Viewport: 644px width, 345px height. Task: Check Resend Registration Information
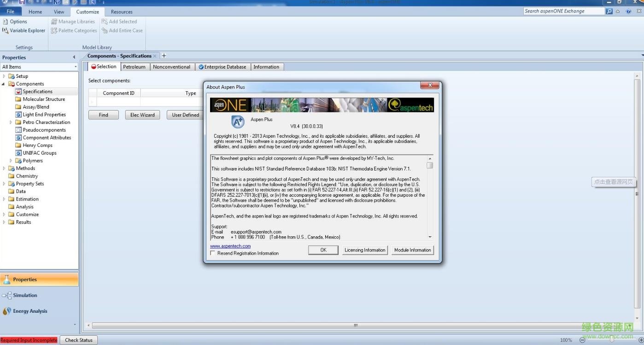[x=213, y=253]
